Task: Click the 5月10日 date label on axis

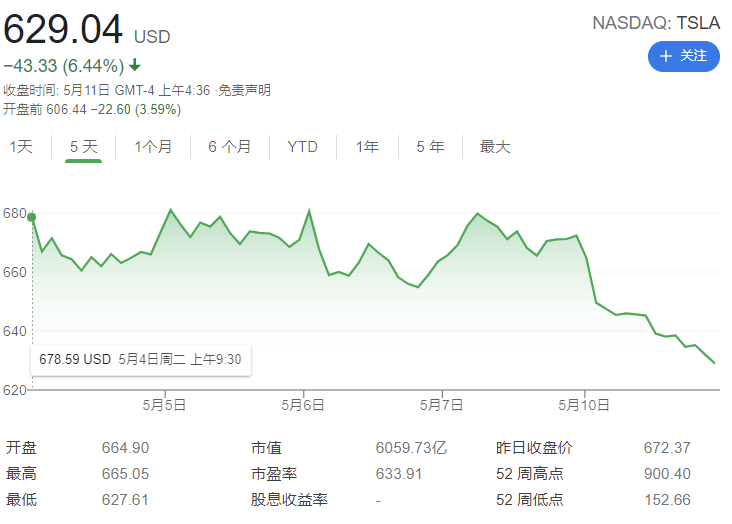Action: (584, 405)
